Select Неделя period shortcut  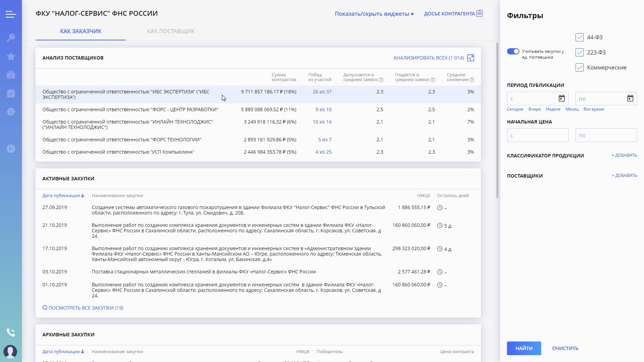pyautogui.click(x=553, y=109)
